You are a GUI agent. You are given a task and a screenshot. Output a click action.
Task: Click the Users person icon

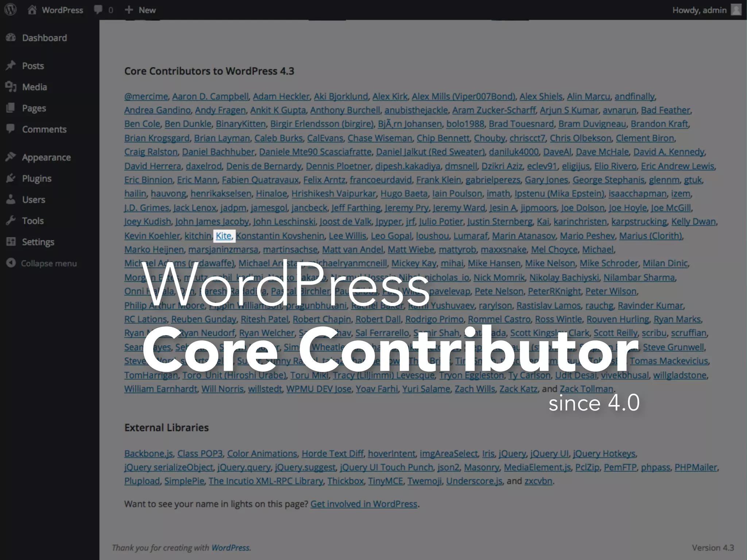pyautogui.click(x=11, y=199)
